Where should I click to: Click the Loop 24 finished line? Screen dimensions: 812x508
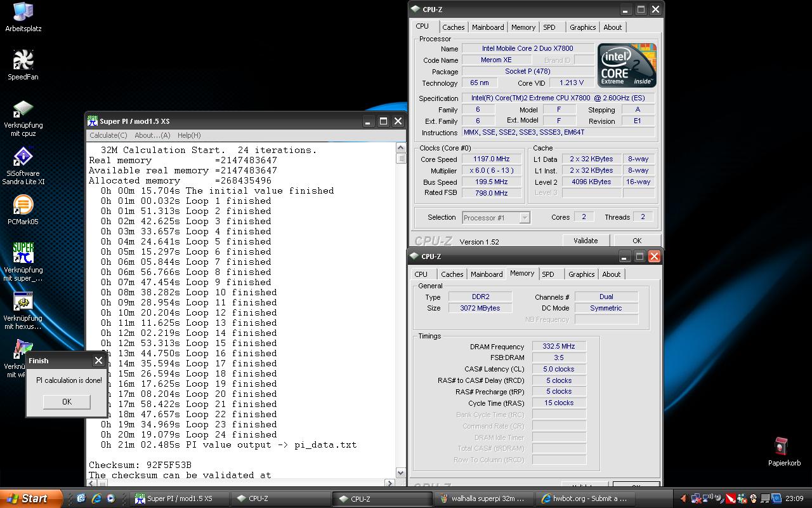(189, 434)
